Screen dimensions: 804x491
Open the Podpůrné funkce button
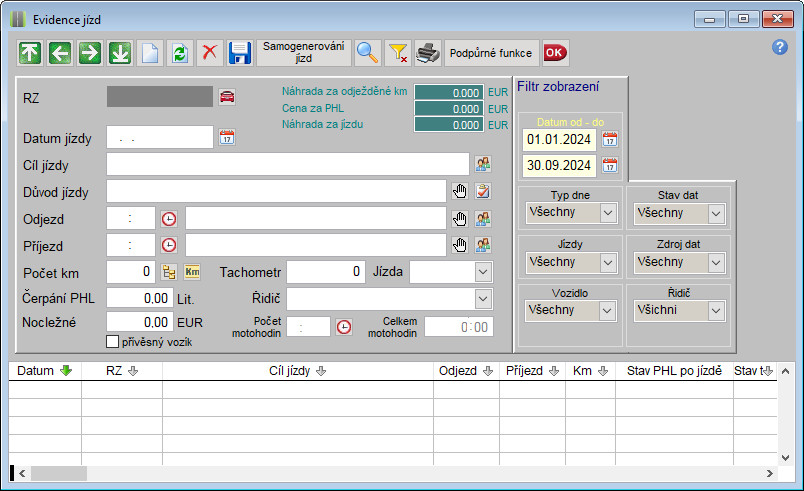click(x=491, y=53)
